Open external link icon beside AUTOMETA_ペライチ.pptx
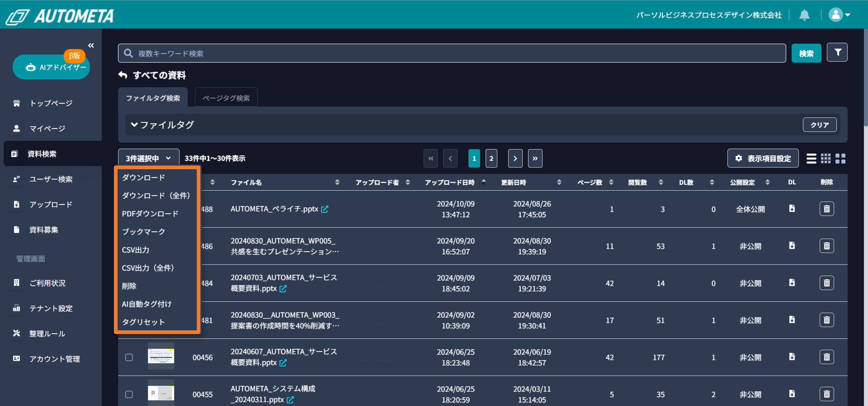 pyautogui.click(x=325, y=209)
